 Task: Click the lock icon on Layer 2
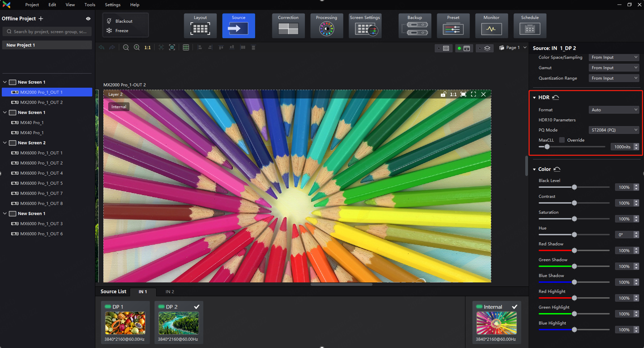pyautogui.click(x=443, y=94)
